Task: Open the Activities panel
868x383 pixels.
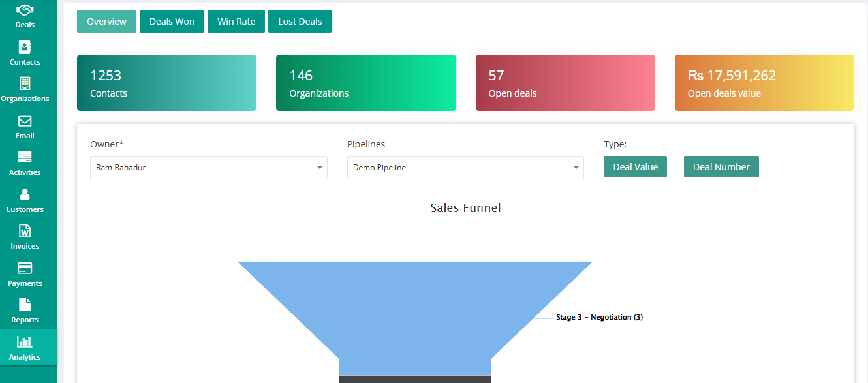Action: 25,162
